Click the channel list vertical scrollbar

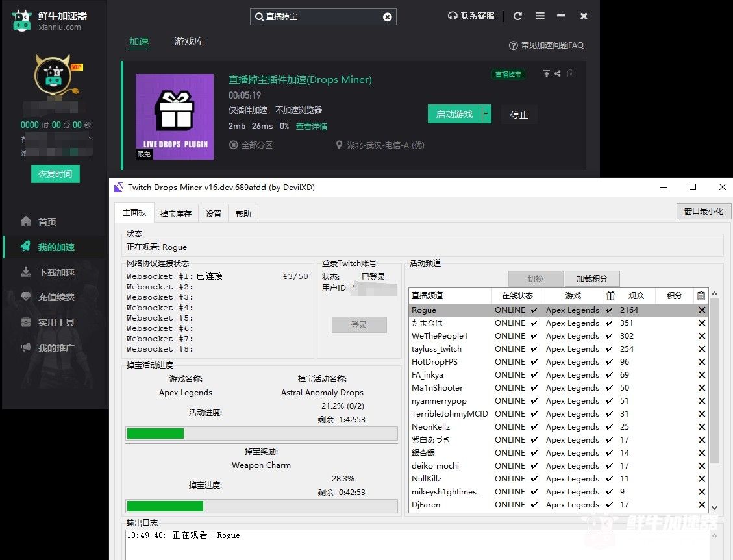[714, 381]
